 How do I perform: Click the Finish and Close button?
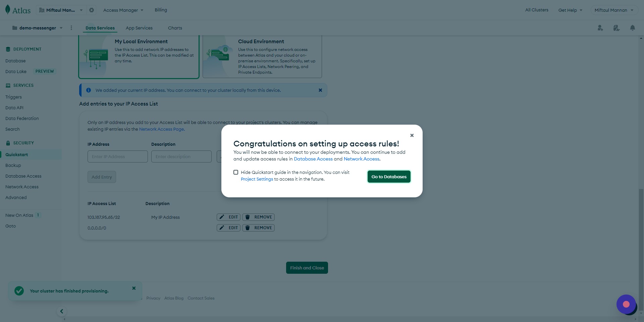307,268
